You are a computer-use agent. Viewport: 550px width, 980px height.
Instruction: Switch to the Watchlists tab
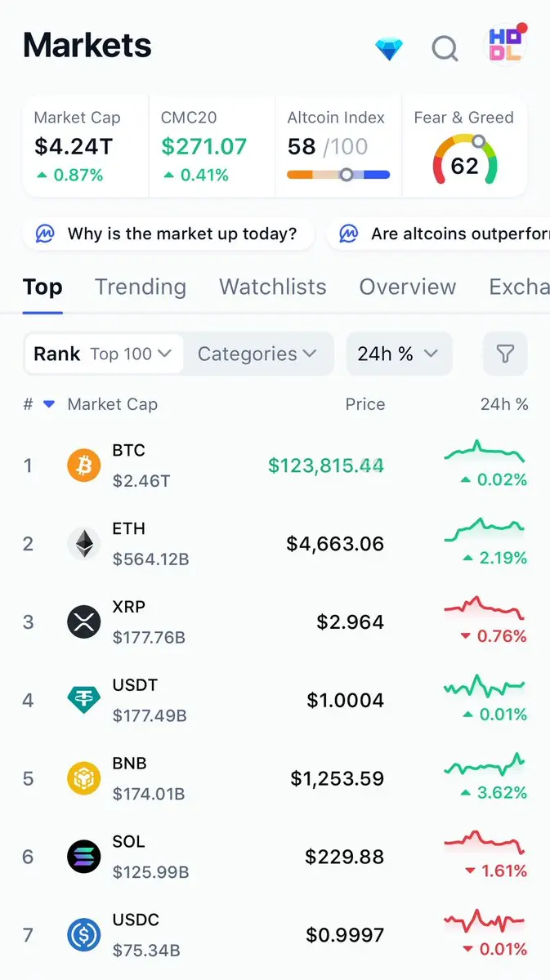click(x=273, y=287)
